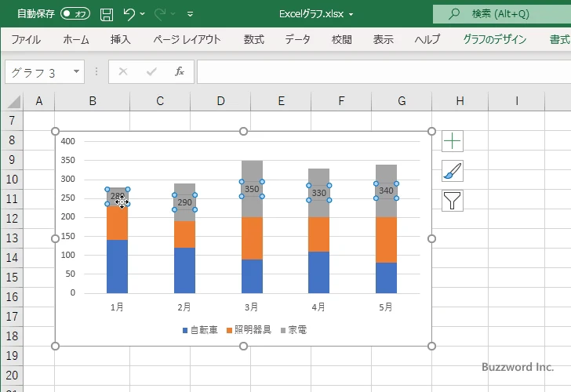Screen dimensions: 571x392
Task: Select the 自転車 legend entry
Action: click(x=200, y=330)
